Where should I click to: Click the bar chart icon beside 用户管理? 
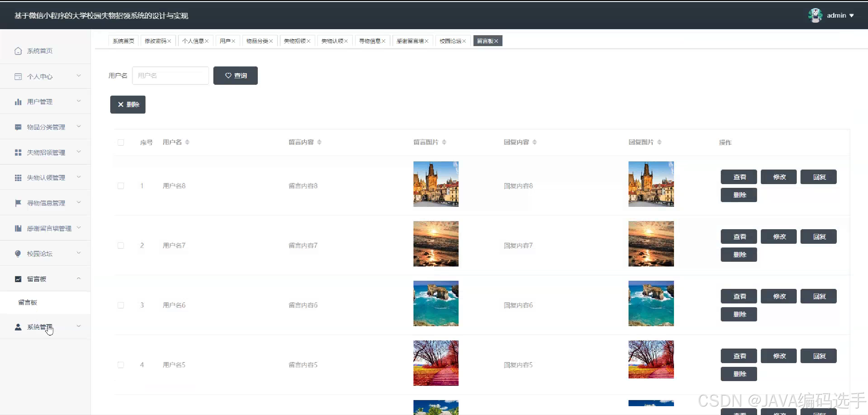(x=18, y=102)
